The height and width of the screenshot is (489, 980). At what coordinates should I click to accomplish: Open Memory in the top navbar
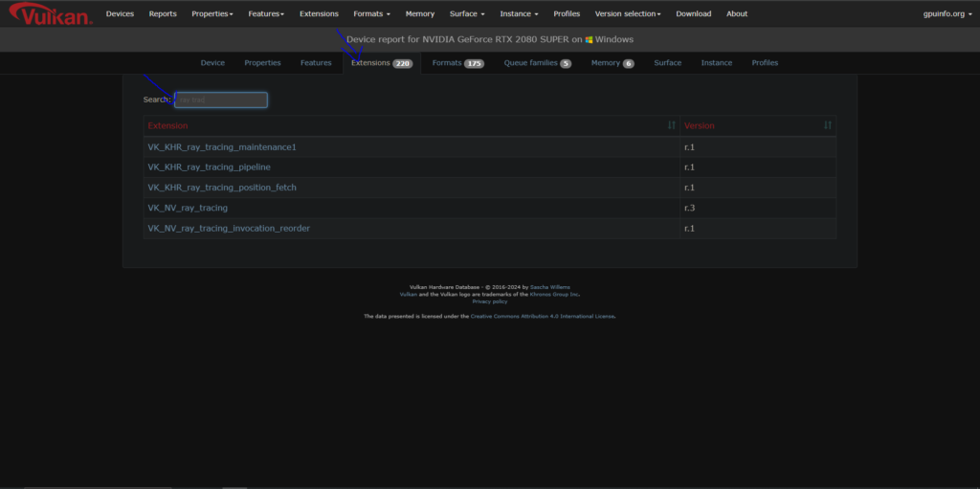(420, 13)
